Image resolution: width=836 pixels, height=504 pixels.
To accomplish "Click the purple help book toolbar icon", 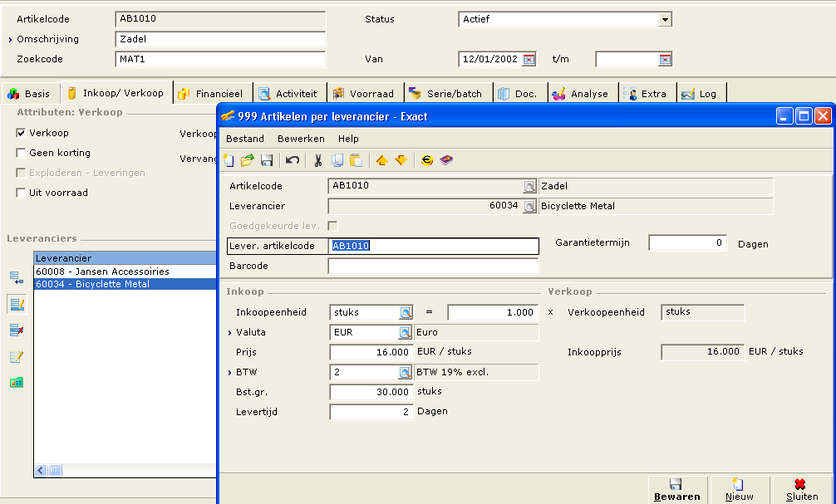I will coord(446,159).
